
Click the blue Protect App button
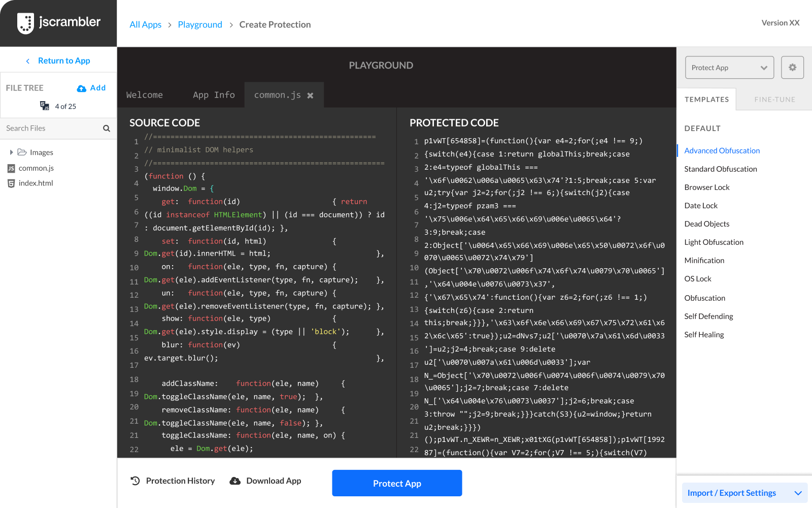(397, 483)
